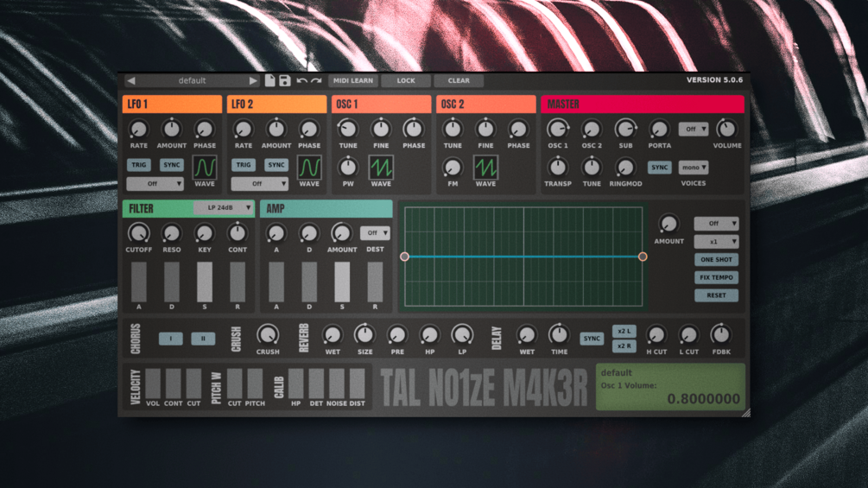
Task: Toggle LFO 2 SYNC
Action: click(x=276, y=165)
